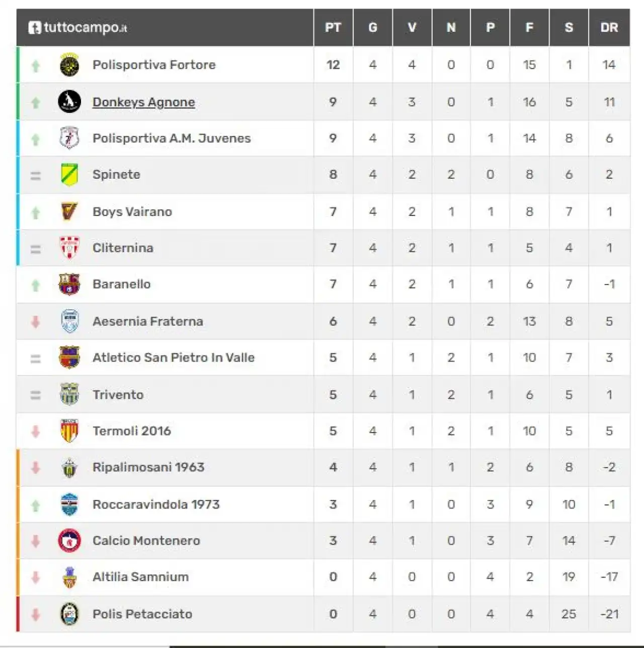Click the green up arrow beside Polisportiva Fortore

(x=36, y=65)
